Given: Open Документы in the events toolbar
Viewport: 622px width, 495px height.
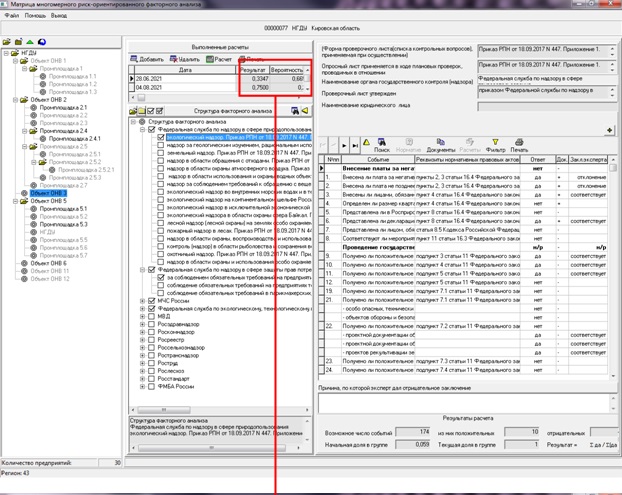Looking at the screenshot, I should pos(435,144).
